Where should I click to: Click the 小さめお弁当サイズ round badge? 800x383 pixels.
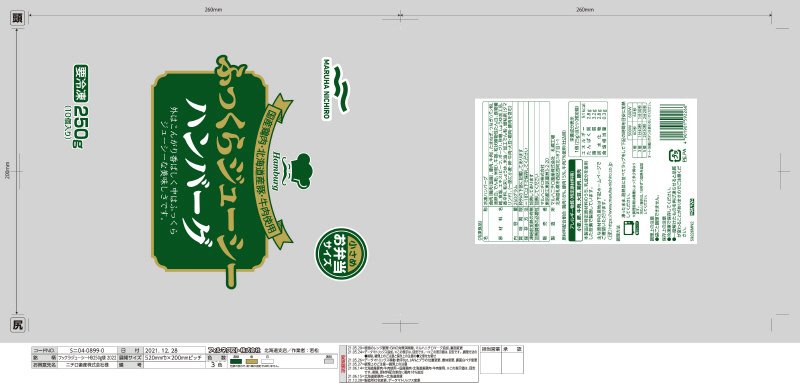point(341,253)
